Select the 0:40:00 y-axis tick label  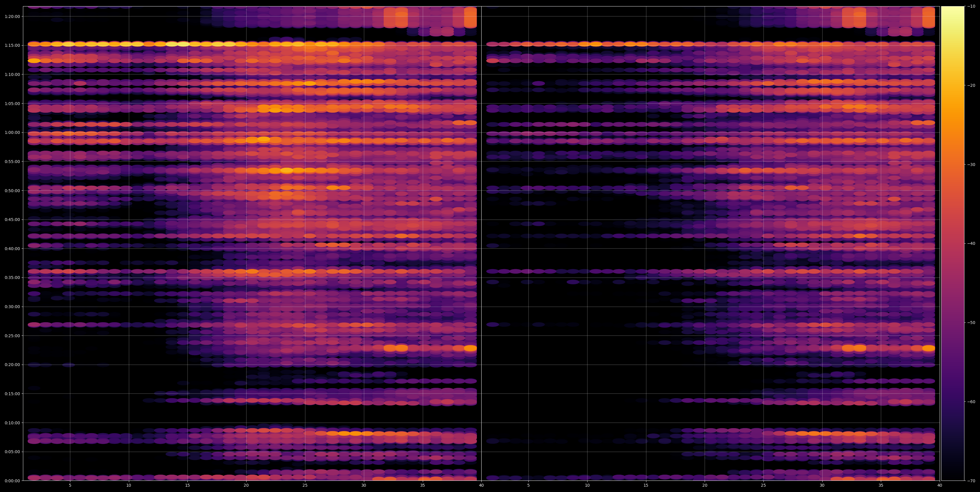click(x=12, y=248)
